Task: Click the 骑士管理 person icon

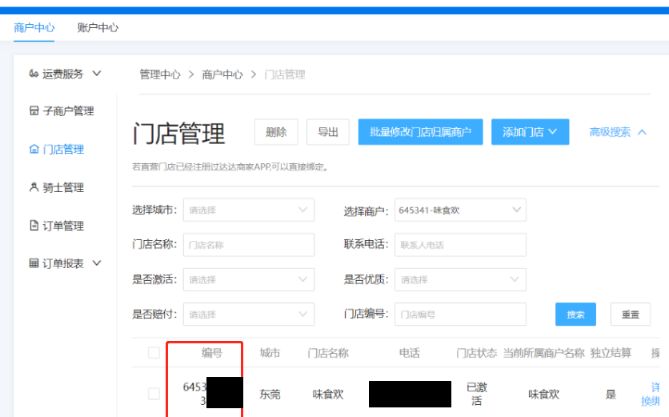Action: click(34, 187)
